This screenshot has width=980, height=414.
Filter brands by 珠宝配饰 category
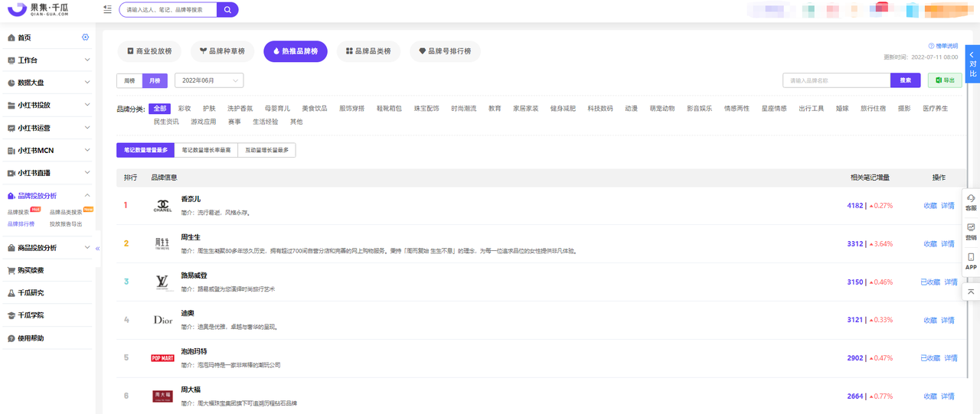(426, 109)
